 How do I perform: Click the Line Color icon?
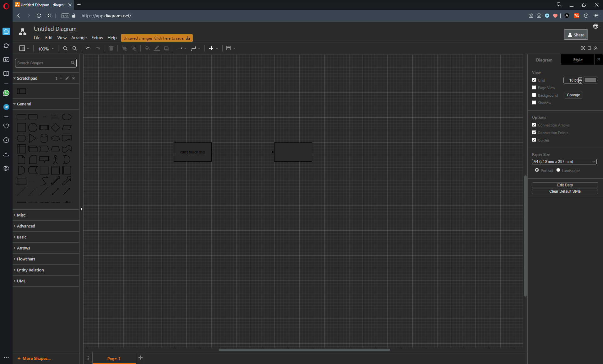pos(157,48)
